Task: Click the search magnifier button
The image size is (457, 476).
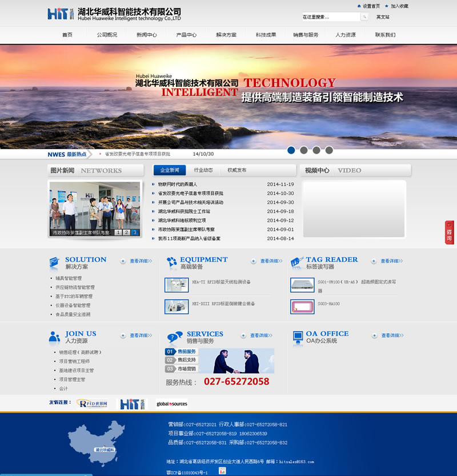Action: (x=364, y=17)
